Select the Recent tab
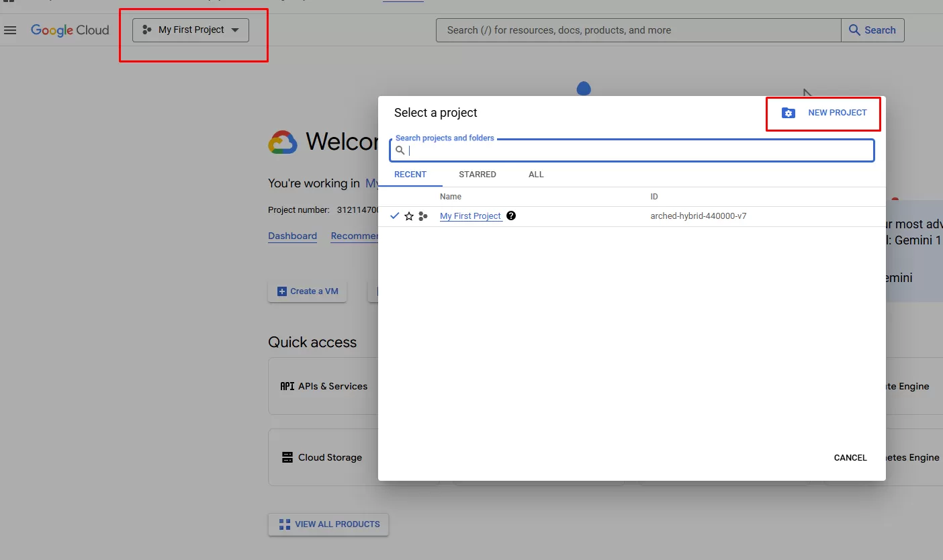The width and height of the screenshot is (943, 560). [410, 175]
